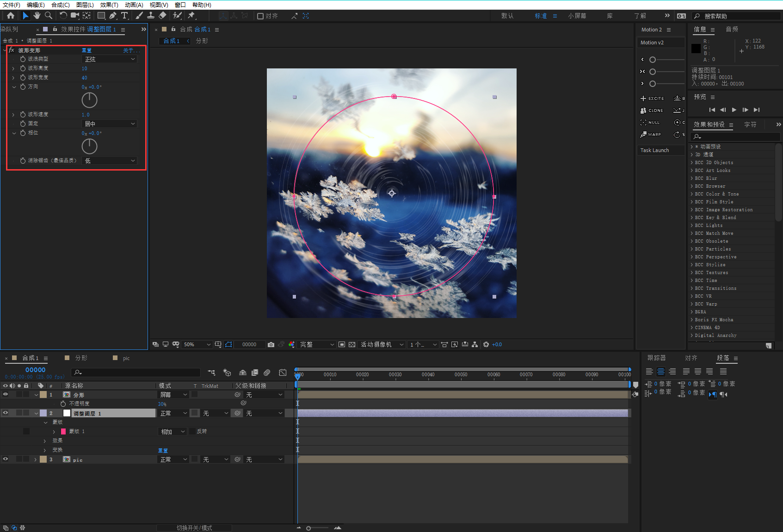Enable motion blur icon in timeline
This screenshot has height=532, width=783.
click(x=267, y=373)
